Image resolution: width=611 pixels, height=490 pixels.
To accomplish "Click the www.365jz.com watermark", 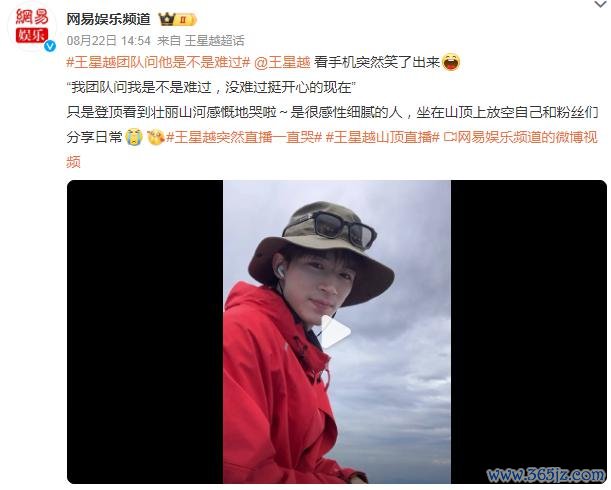I will point(546,474).
